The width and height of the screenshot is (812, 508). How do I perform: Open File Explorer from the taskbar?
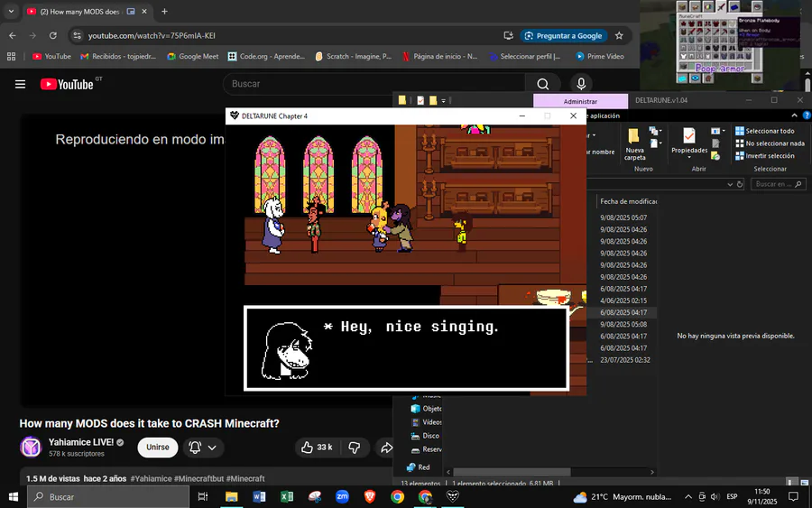point(232,497)
